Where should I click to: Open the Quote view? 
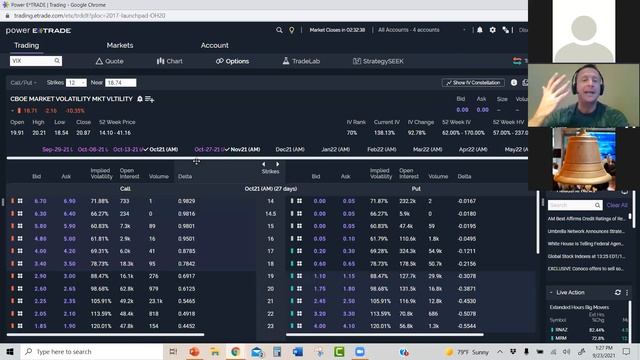(109, 61)
